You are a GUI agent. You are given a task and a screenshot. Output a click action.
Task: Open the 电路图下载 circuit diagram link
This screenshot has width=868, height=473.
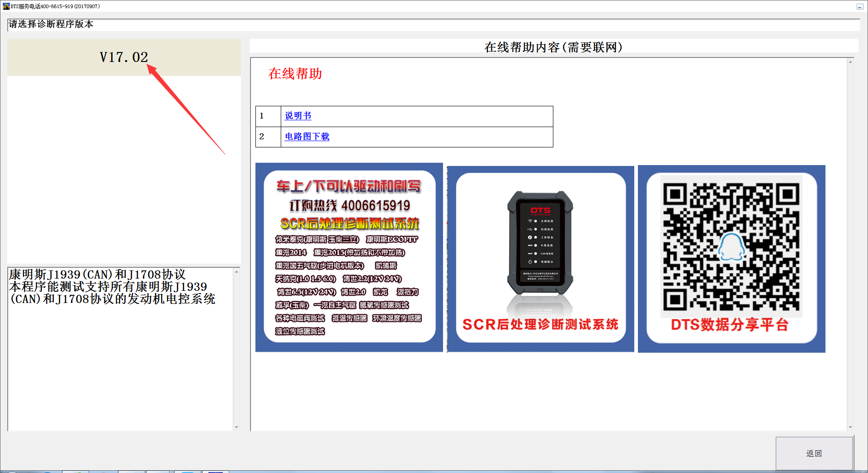point(307,137)
